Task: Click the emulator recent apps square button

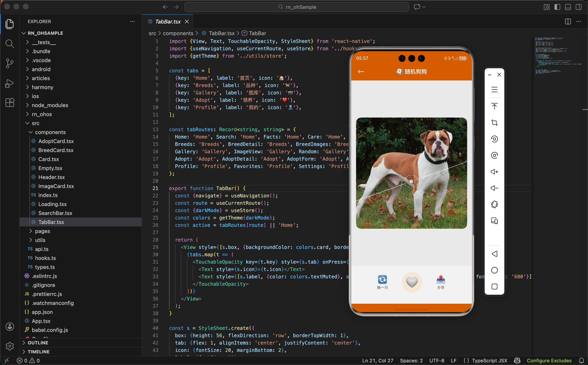Action: coord(494,287)
